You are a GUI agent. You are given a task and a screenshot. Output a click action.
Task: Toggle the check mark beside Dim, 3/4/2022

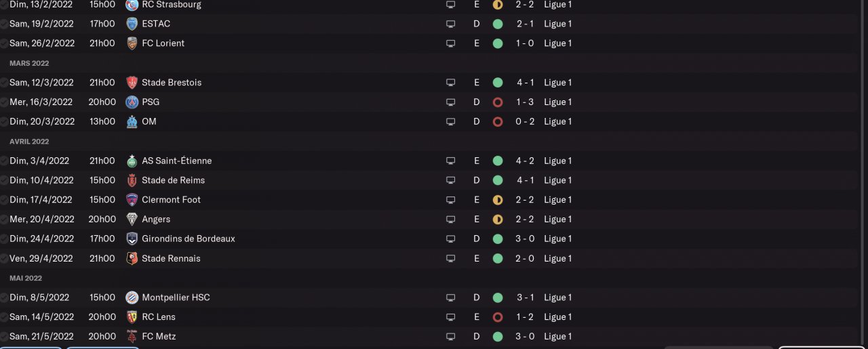coord(4,161)
